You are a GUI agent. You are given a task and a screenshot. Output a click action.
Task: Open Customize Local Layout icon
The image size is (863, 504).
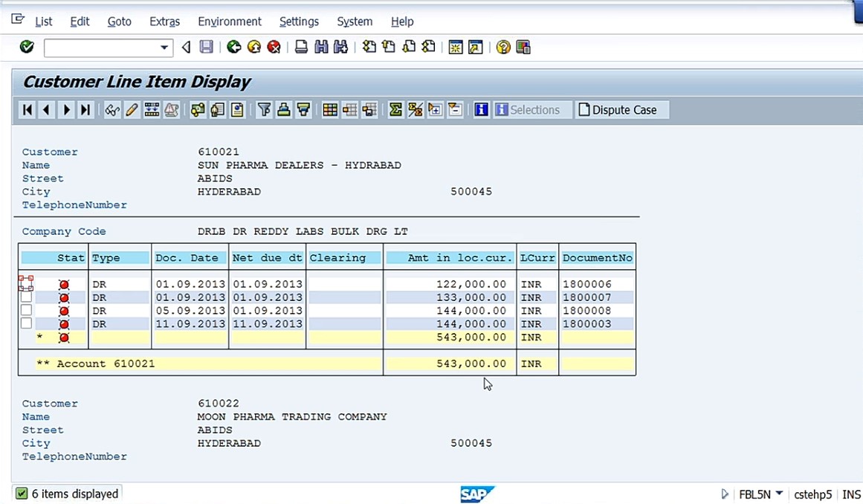click(x=523, y=47)
